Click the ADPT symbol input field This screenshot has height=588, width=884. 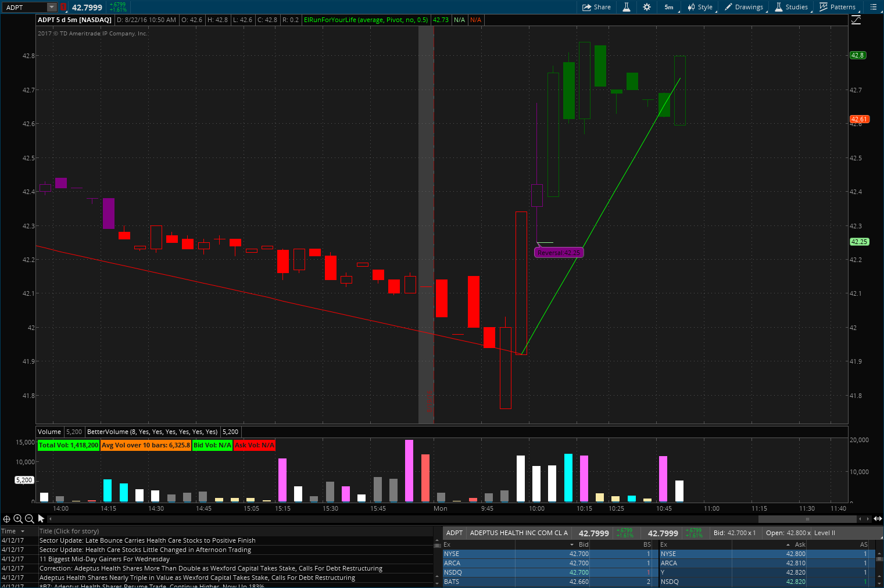[x=25, y=7]
